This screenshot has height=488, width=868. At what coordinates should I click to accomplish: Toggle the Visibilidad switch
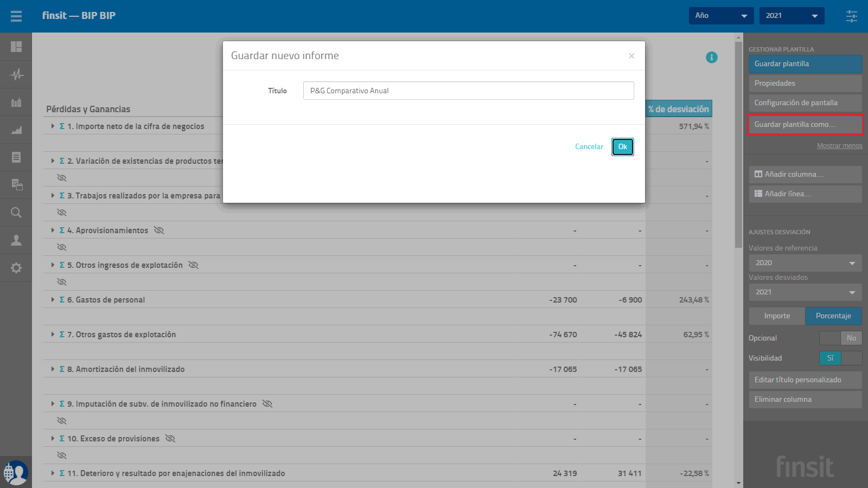(840, 358)
